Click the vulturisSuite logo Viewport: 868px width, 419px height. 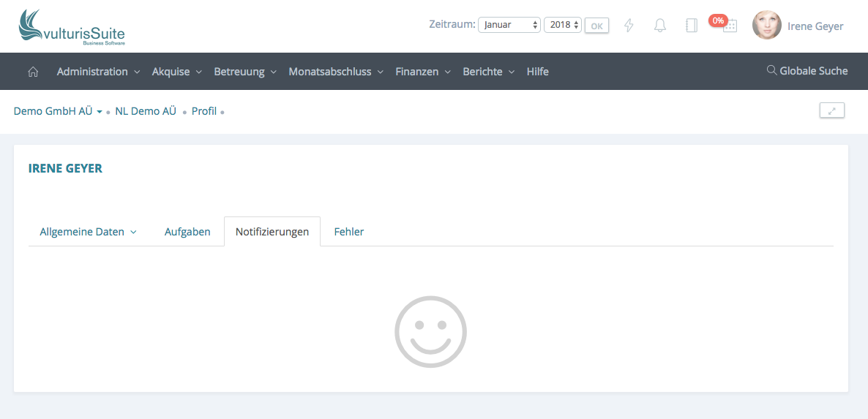(x=72, y=27)
